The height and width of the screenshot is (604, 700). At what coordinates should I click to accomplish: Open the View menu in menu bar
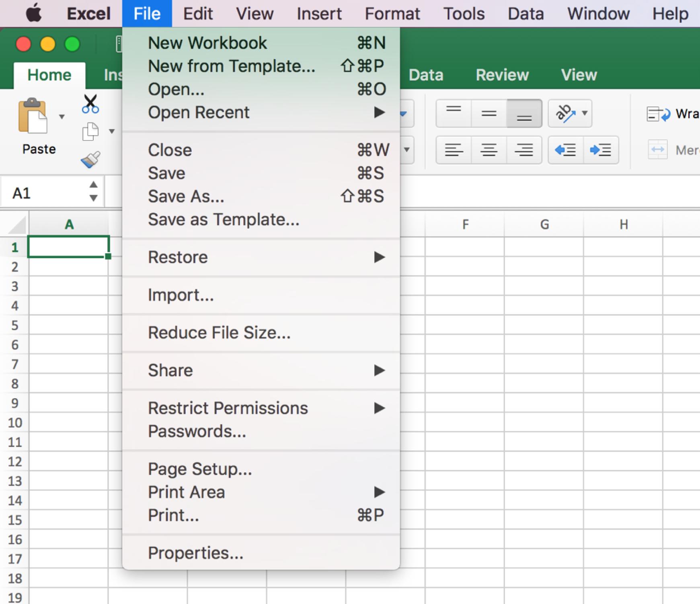[x=255, y=14]
